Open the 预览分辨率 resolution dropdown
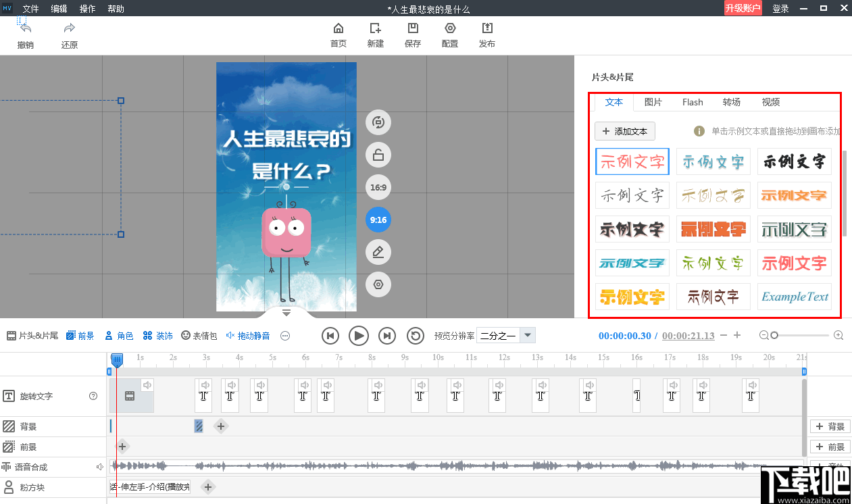The width and height of the screenshot is (852, 504). click(505, 335)
